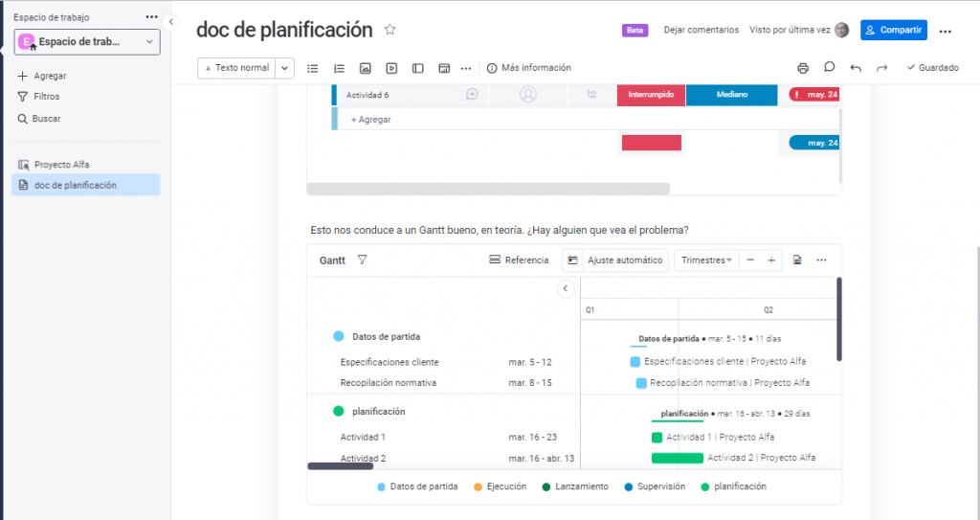Insert a bulleted list from the toolbar
This screenshot has height=520, width=980.
312,68
